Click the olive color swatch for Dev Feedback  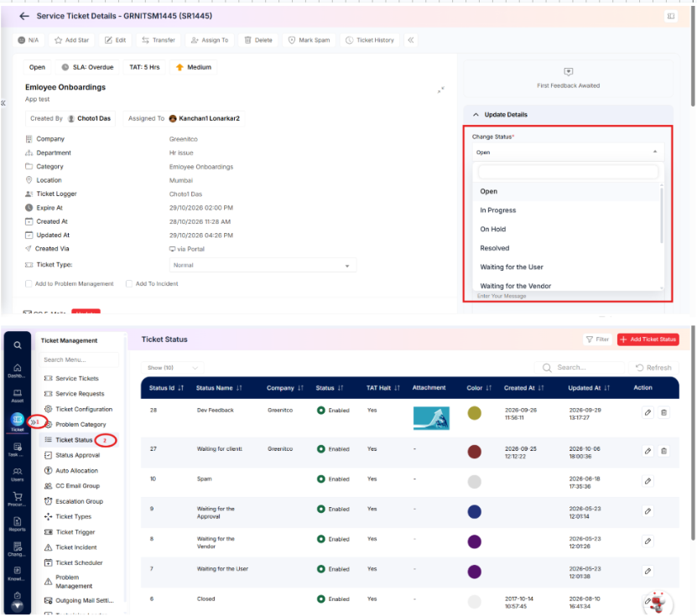(x=474, y=413)
